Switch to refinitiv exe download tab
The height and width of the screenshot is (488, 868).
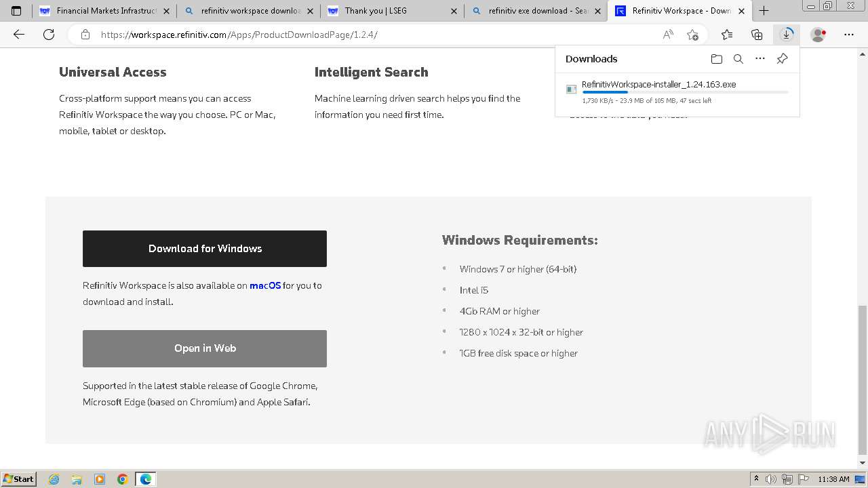tap(536, 11)
